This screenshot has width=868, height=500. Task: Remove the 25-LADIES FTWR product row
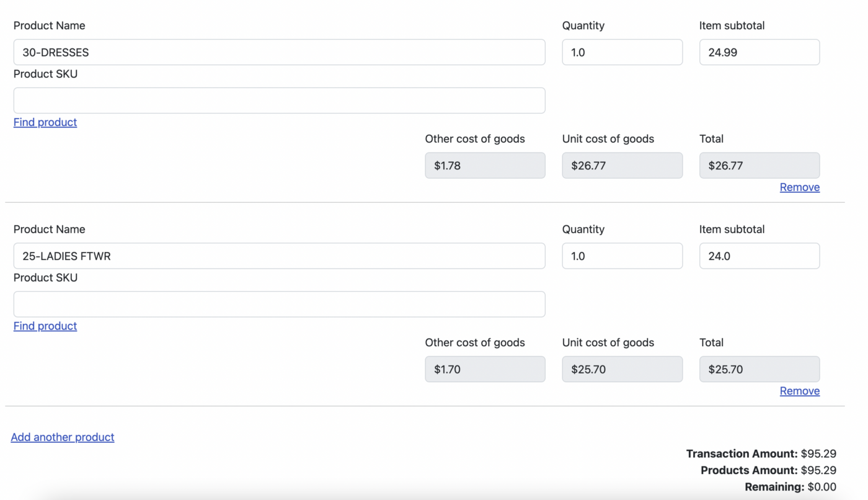(x=799, y=391)
